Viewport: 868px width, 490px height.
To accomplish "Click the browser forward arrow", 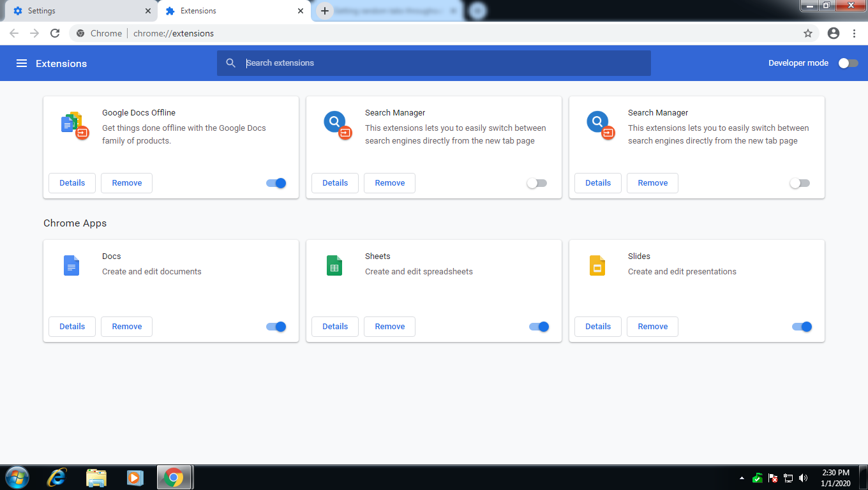I will pos(34,33).
